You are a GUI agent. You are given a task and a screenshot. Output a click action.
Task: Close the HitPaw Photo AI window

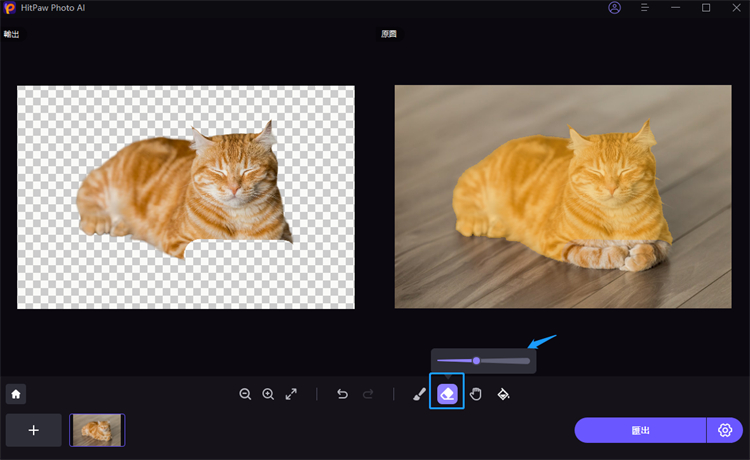737,8
